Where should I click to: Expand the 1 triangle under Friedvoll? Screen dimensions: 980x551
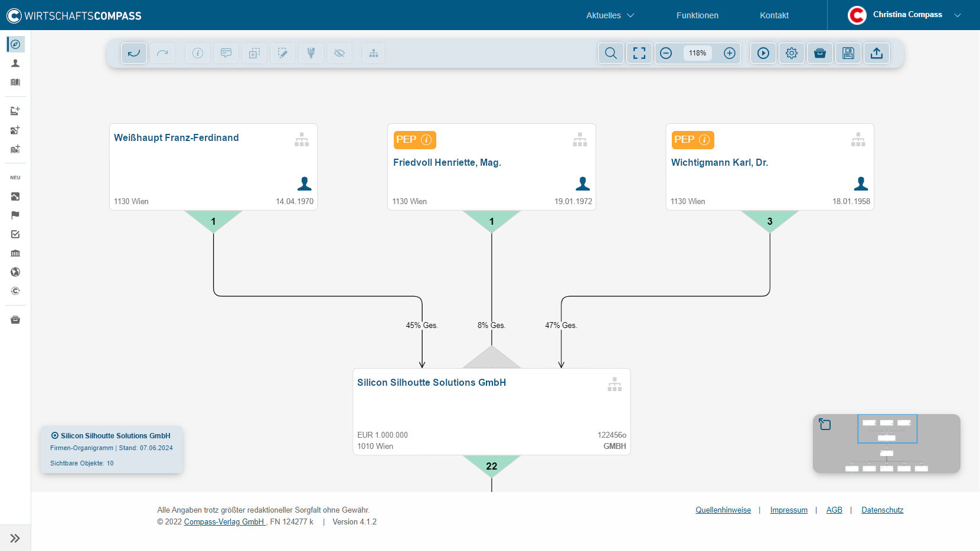(491, 221)
